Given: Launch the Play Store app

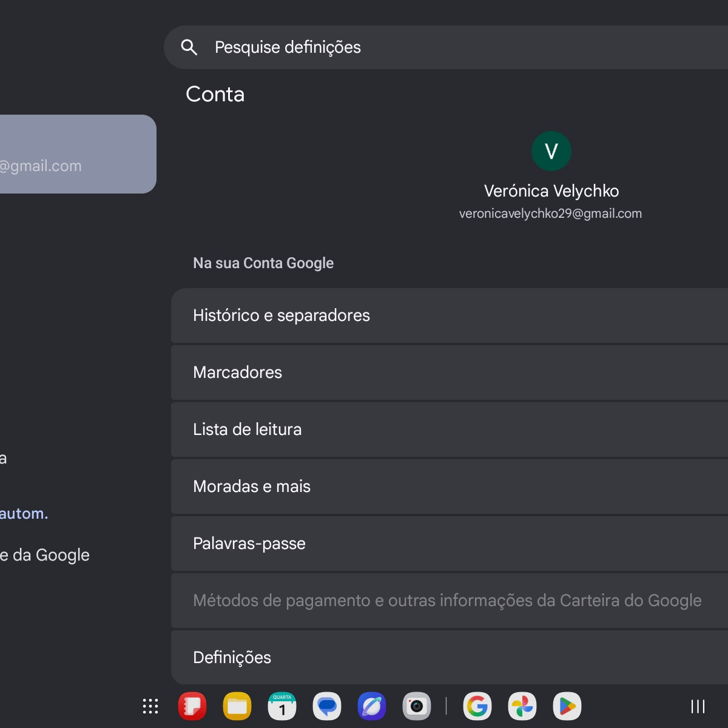Looking at the screenshot, I should 567,706.
